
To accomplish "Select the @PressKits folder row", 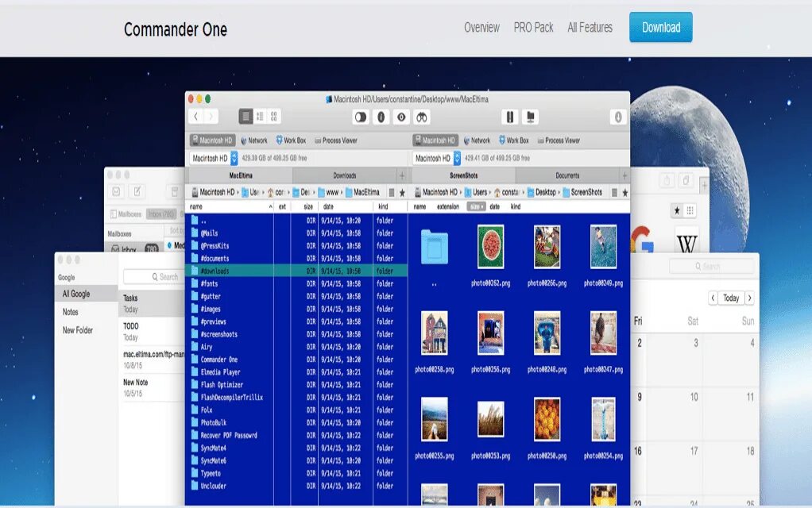I will click(297, 246).
